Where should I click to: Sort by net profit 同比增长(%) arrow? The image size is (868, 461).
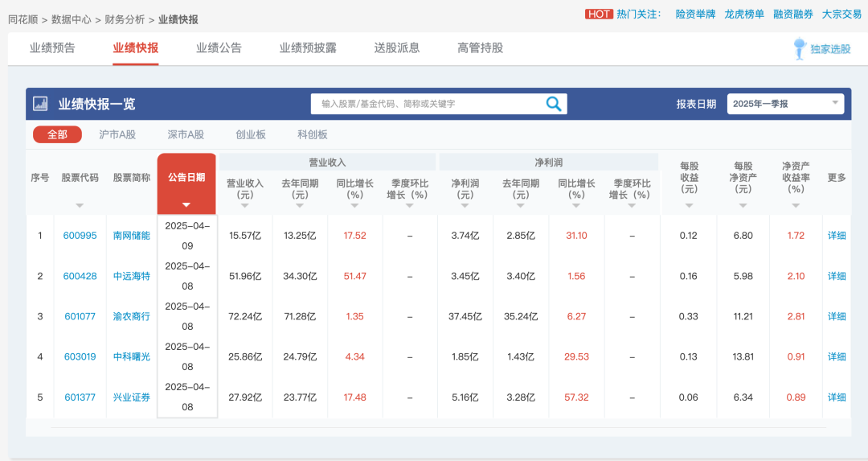tap(576, 206)
